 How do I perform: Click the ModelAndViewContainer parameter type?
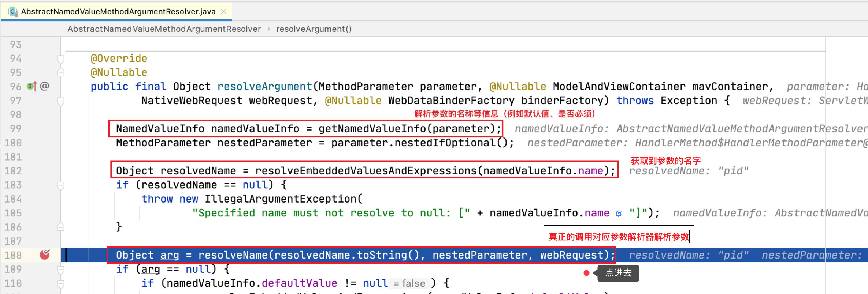pyautogui.click(x=619, y=87)
